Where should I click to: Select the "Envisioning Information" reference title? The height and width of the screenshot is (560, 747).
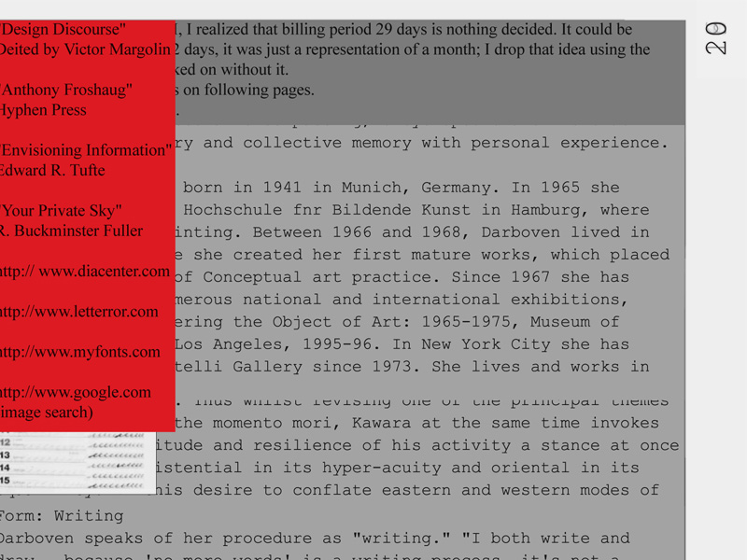coord(85,150)
